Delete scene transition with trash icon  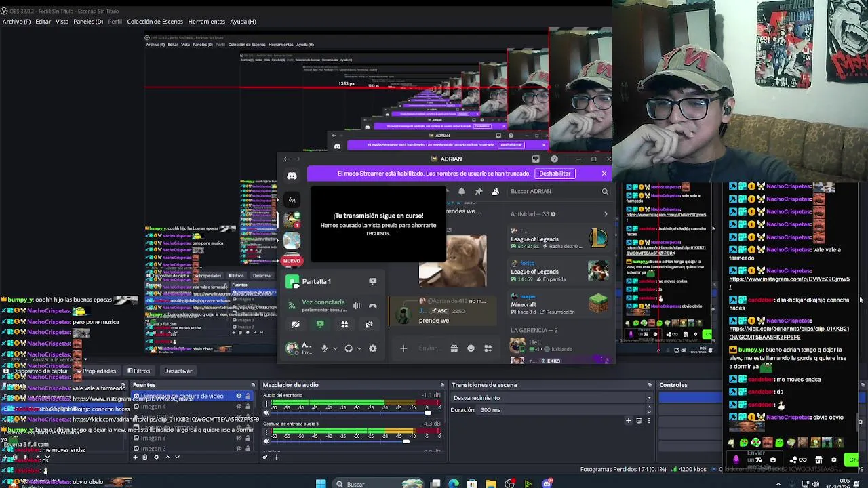tap(638, 420)
